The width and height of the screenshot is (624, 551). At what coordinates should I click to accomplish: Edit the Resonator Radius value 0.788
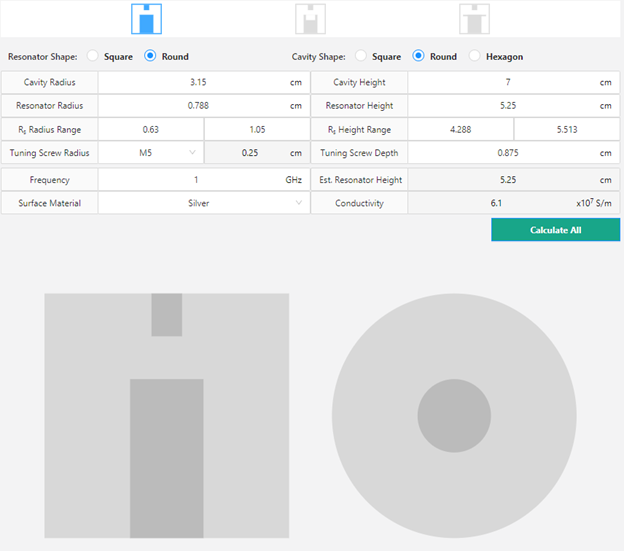tap(204, 105)
